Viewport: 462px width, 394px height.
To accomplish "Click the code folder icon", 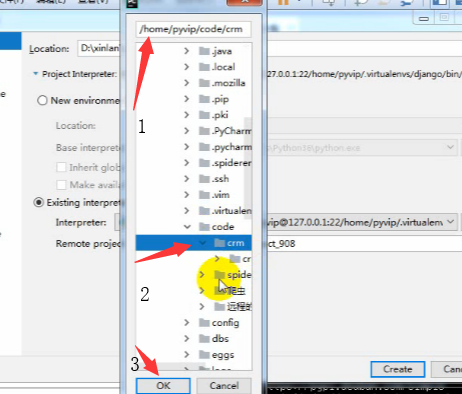I will click(204, 227).
